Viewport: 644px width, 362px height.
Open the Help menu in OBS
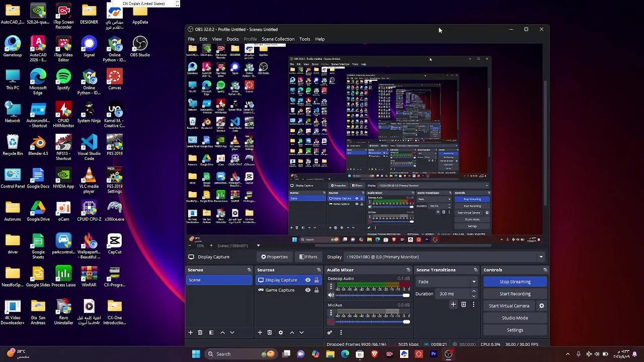pyautogui.click(x=320, y=39)
